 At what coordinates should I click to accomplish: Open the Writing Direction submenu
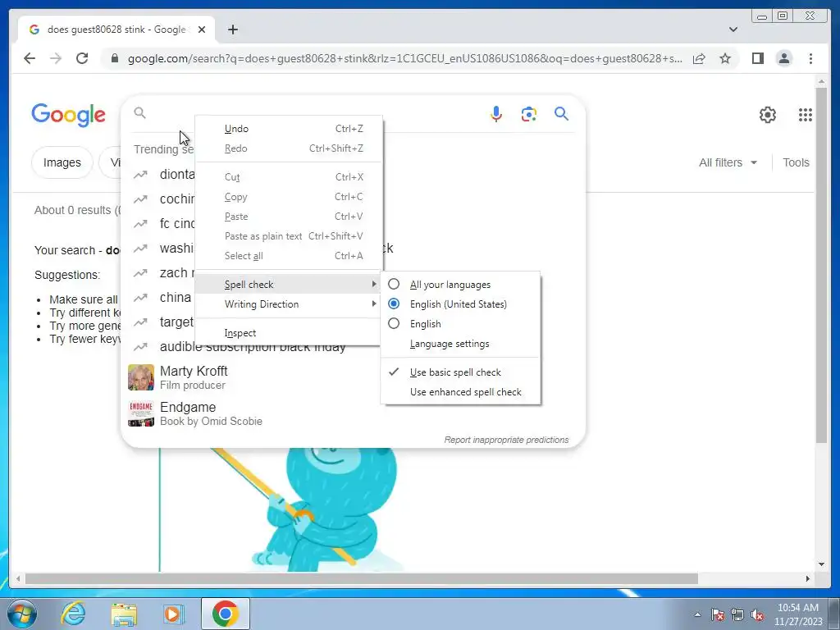tap(289, 304)
